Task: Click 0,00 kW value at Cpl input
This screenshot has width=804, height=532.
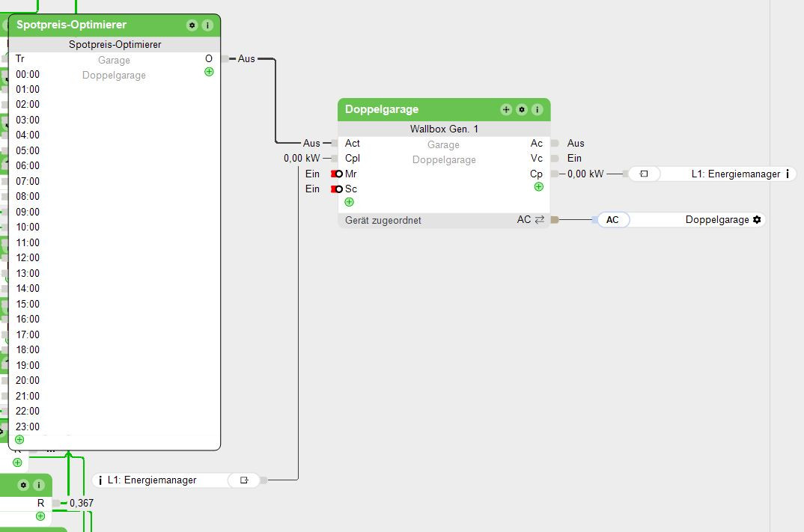Action: (302, 159)
